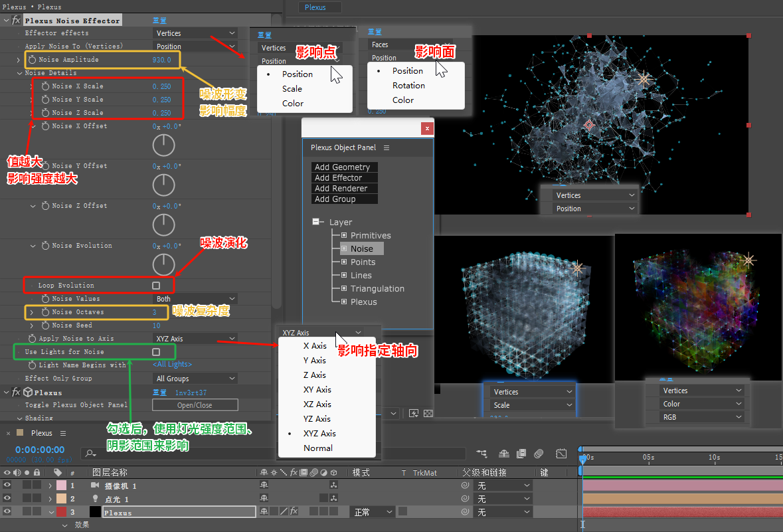The image size is (783, 532).
Task: Toggle the Noise Seed stopwatch
Action: tap(45, 325)
